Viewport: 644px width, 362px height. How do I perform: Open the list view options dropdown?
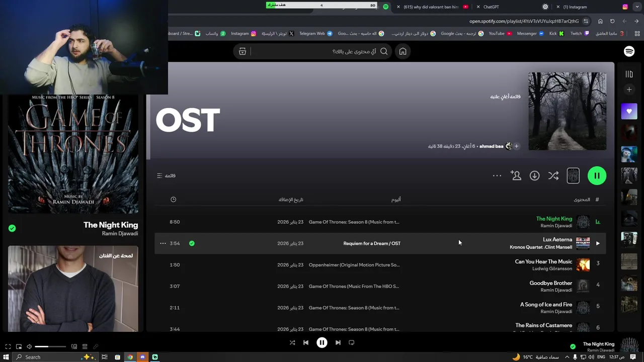(166, 175)
